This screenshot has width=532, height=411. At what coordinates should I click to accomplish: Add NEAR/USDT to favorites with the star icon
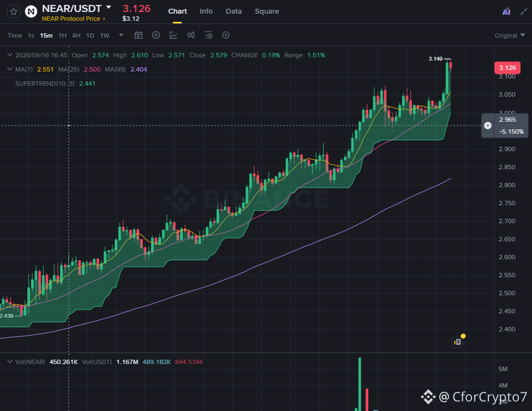point(14,12)
